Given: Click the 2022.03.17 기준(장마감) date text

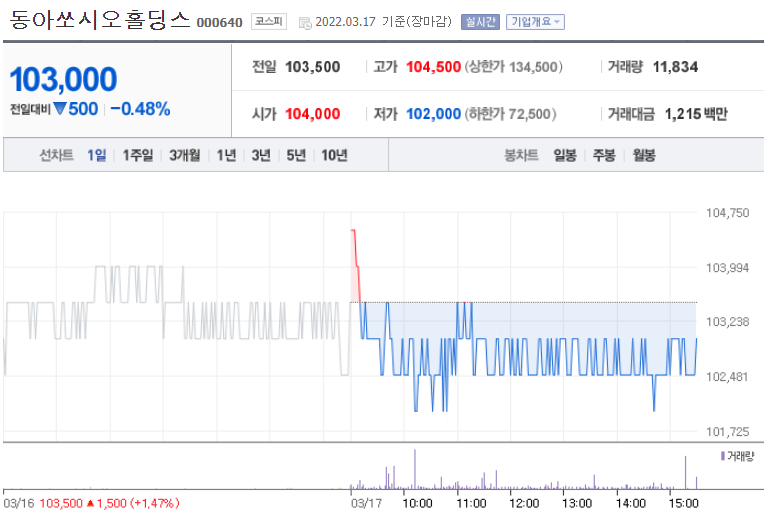Looking at the screenshot, I should click(x=383, y=22).
